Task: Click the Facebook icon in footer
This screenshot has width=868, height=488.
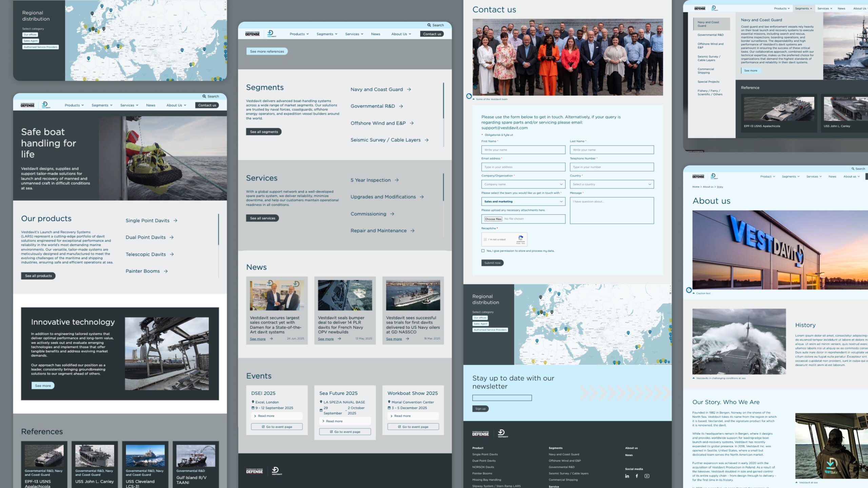Action: [637, 476]
